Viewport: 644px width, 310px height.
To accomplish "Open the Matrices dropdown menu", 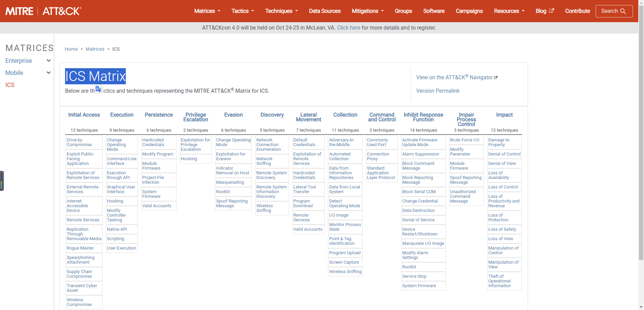I will pyautogui.click(x=207, y=11).
